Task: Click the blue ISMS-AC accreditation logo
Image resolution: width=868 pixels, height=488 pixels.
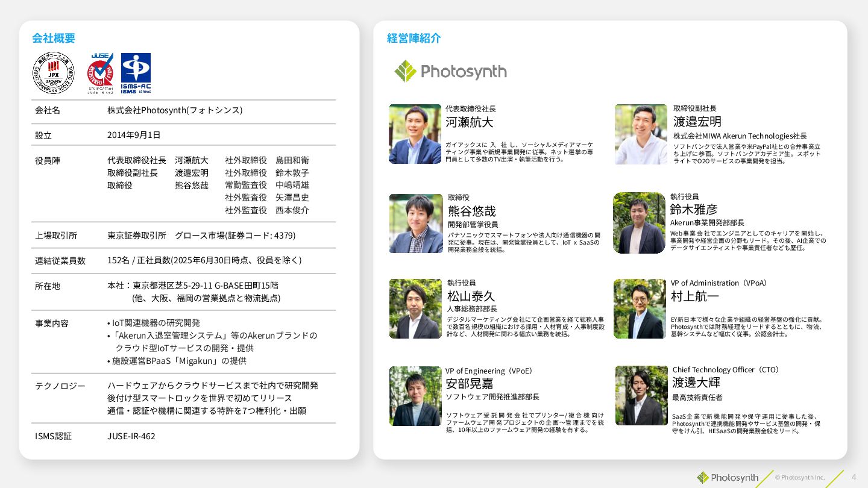Action: tap(136, 74)
